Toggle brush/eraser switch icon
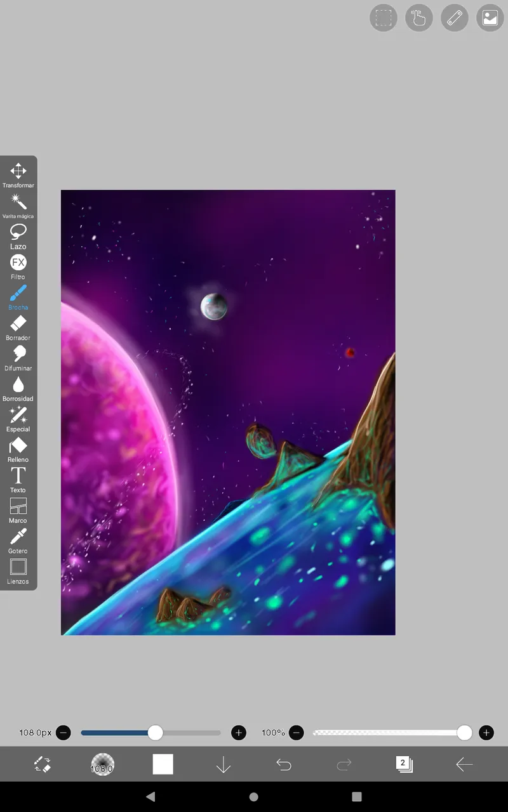 (42, 764)
